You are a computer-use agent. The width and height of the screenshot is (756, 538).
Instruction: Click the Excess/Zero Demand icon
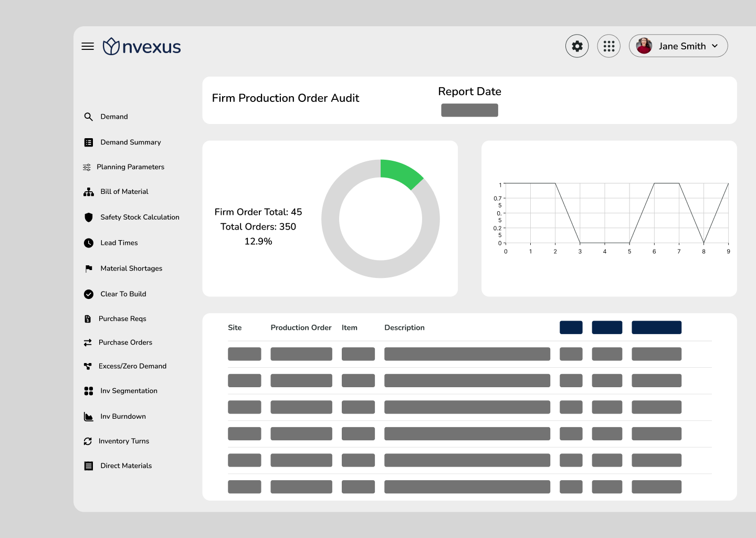[88, 366]
